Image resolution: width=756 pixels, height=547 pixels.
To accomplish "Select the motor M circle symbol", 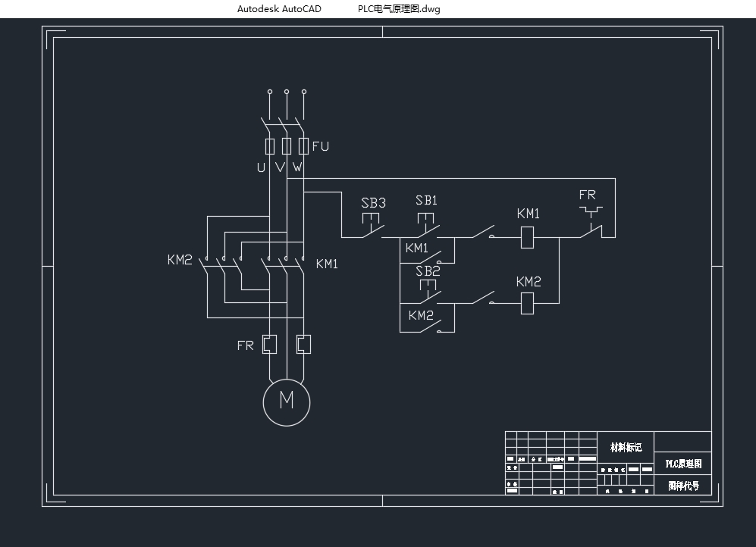I will click(287, 401).
